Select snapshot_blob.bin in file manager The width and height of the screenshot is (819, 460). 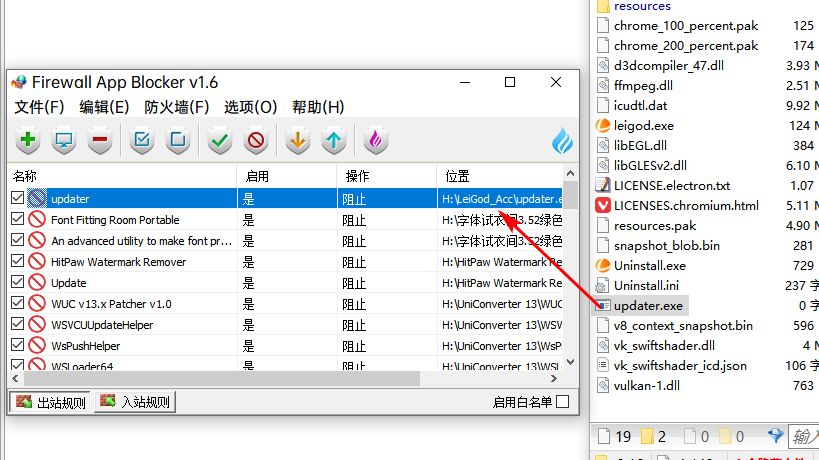coord(666,245)
